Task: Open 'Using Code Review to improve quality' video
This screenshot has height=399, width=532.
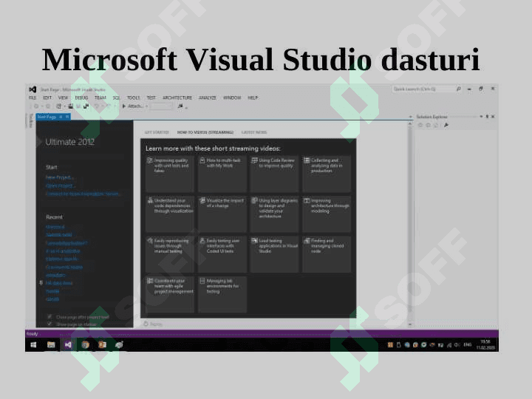Action: coord(274,164)
